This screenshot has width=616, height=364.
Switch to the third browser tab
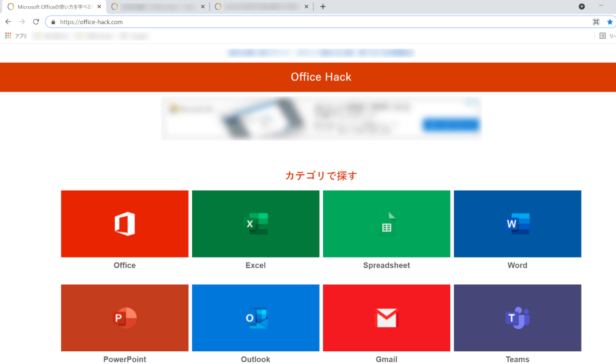tap(262, 7)
